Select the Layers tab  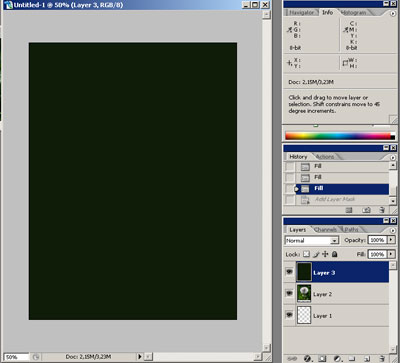(x=297, y=230)
